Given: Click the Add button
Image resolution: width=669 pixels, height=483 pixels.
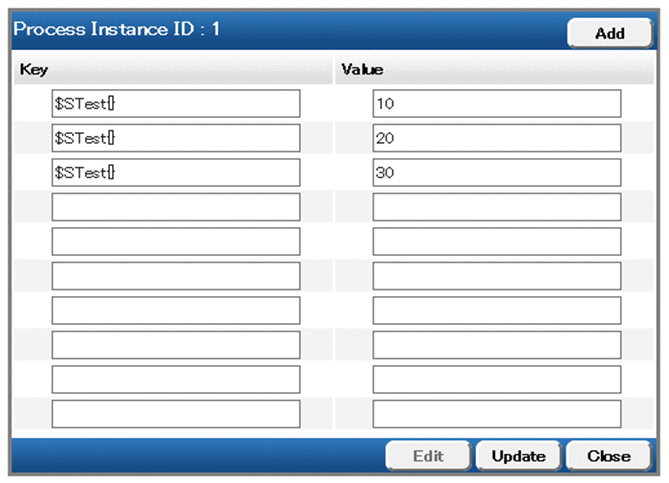Looking at the screenshot, I should (609, 33).
